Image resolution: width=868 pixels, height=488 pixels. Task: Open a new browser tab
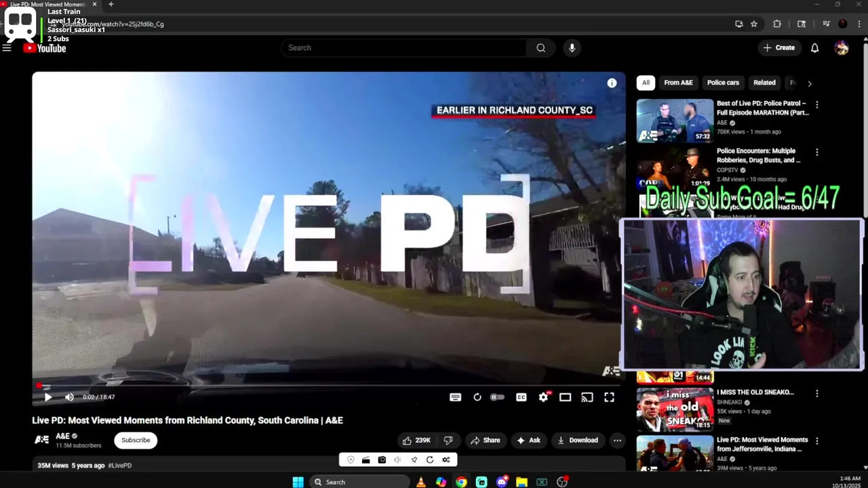point(111,4)
